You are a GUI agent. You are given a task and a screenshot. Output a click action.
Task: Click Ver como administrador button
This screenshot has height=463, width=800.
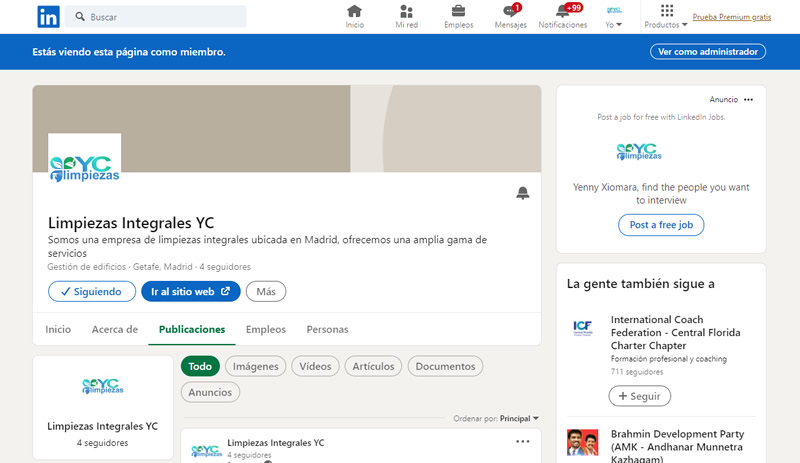pos(708,52)
